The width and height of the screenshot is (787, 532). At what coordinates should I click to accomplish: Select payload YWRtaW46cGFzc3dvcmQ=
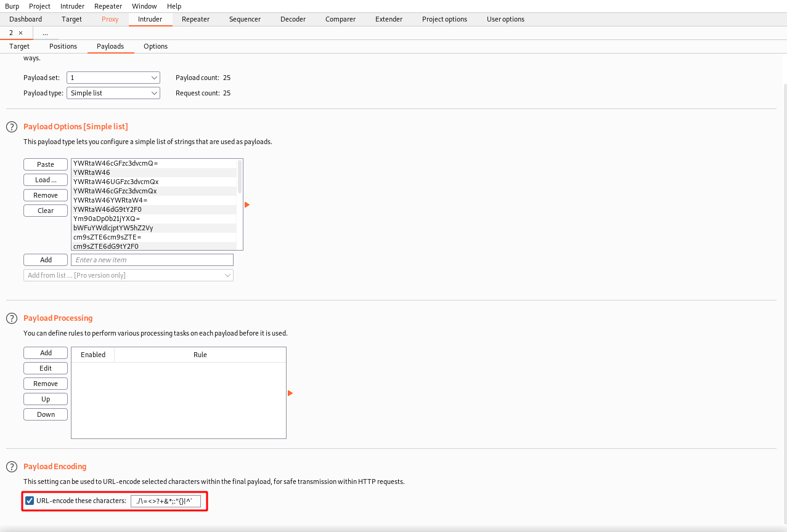[x=154, y=163]
